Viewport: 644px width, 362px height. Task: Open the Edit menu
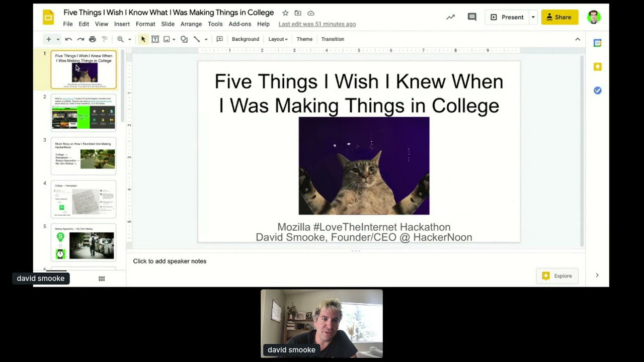84,24
